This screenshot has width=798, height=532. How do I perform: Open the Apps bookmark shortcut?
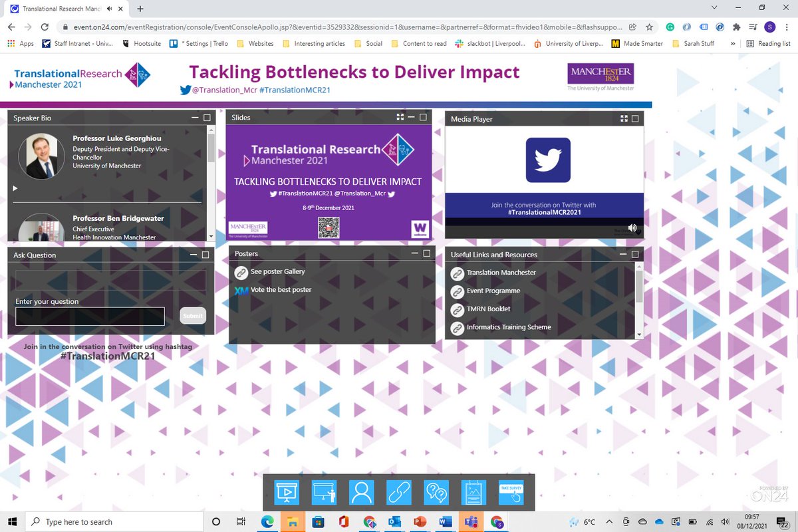tap(21, 43)
